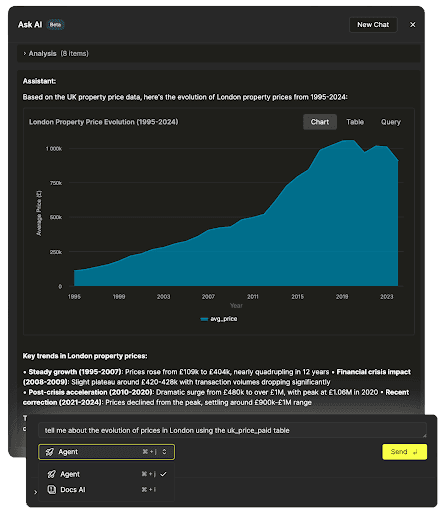
Task: Click the rocket icon beside Agent menu option
Action: [51, 474]
